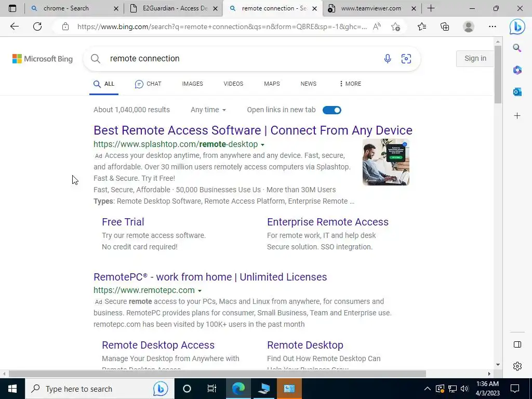Open Read aloud icon in address bar
532x399 pixels.
377,26
